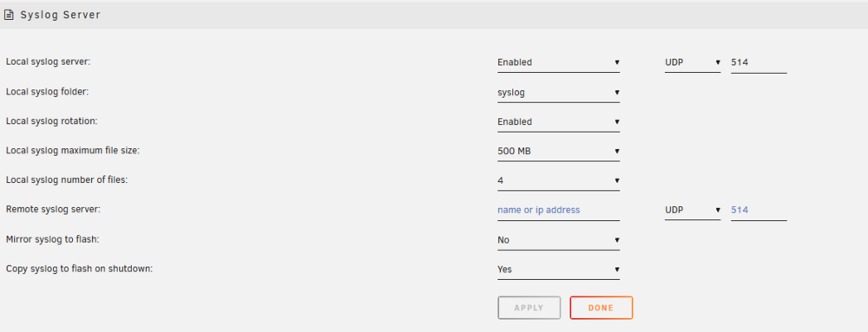The width and height of the screenshot is (868, 332).
Task: Open the Local syslog server Enabled dropdown
Action: [x=558, y=62]
